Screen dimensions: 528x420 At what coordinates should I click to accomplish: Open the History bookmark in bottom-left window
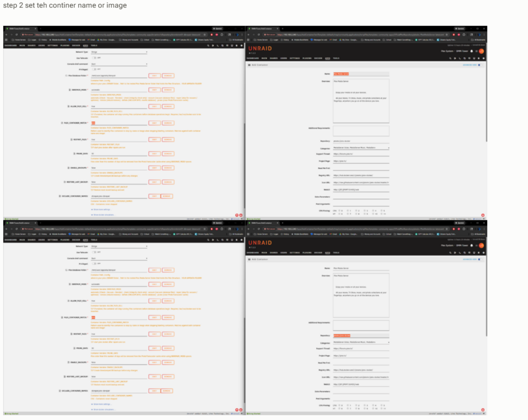tap(42, 234)
